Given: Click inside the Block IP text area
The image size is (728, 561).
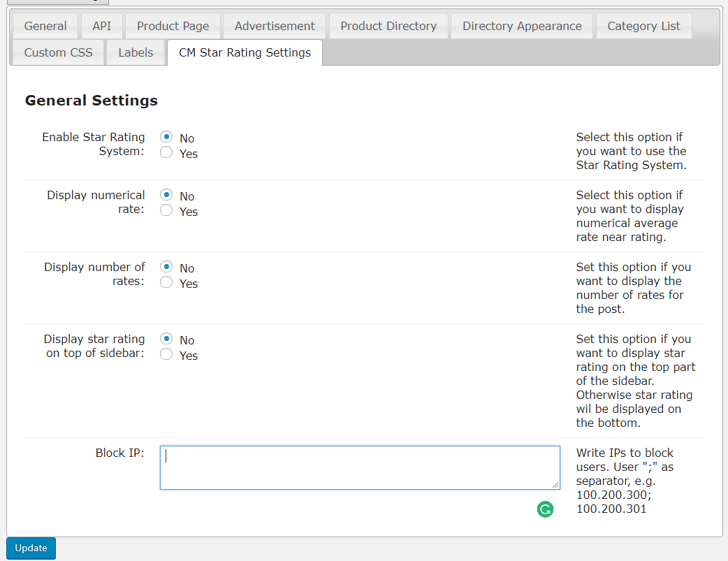Looking at the screenshot, I should 359,467.
